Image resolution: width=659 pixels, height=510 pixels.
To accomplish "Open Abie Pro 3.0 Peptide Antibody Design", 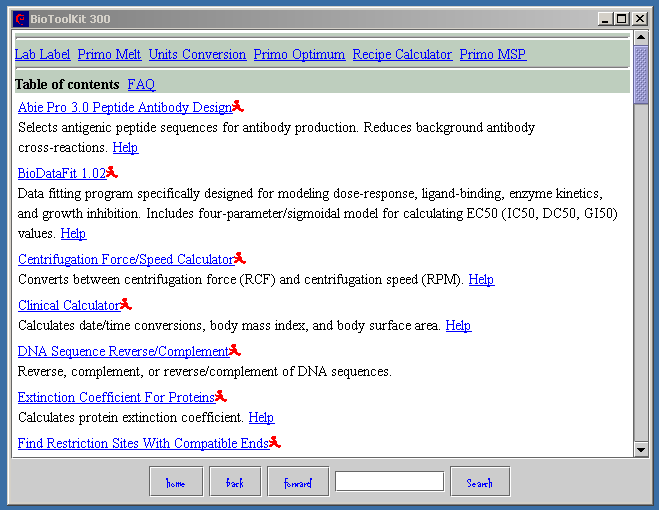I will click(125, 107).
